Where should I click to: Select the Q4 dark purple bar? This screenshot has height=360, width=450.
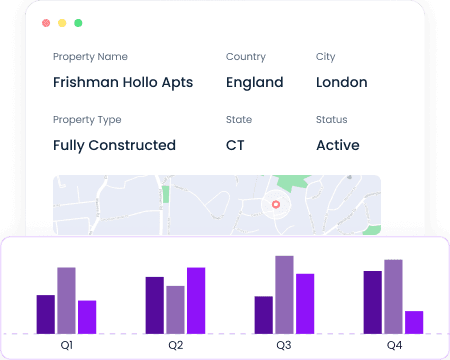pos(373,302)
